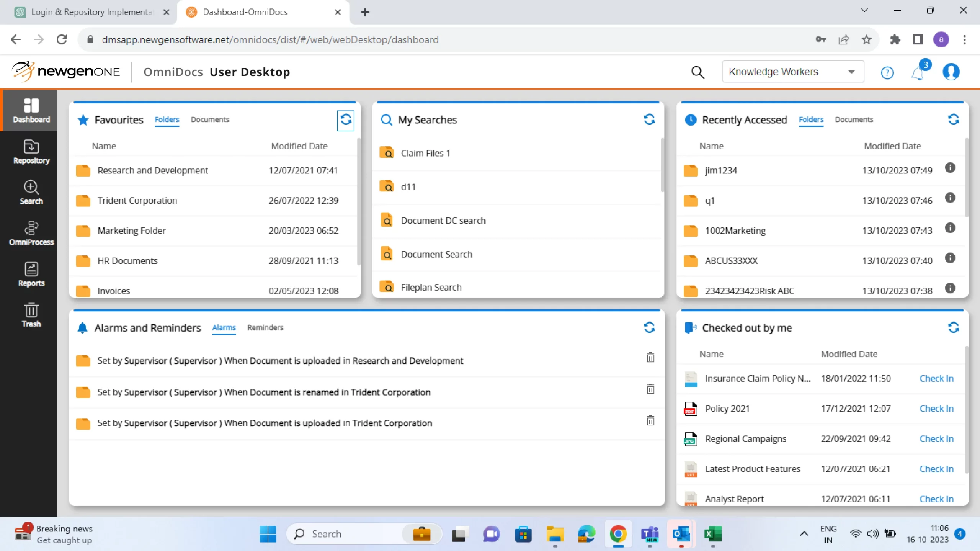Check In the Insurance Claim Policy document

pos(936,378)
